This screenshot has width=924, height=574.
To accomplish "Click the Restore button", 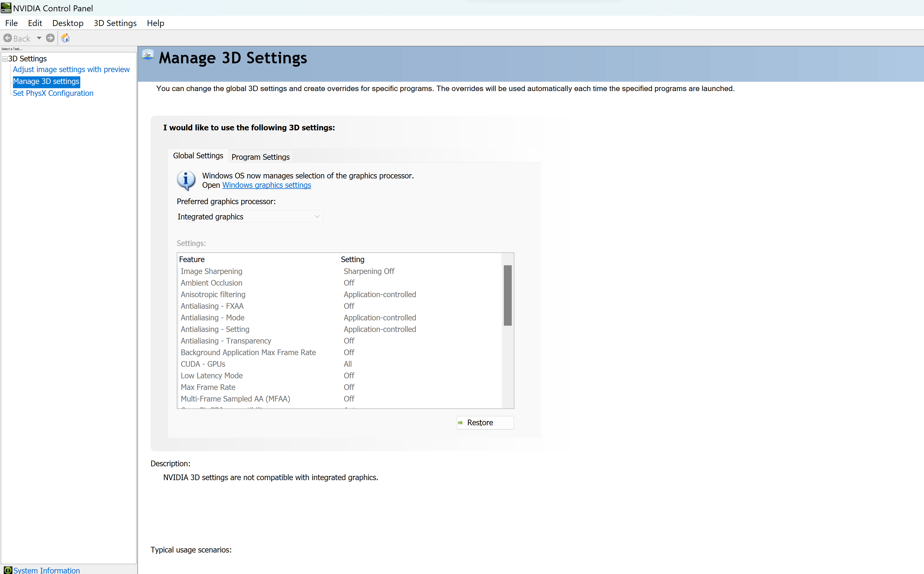I will 485,422.
